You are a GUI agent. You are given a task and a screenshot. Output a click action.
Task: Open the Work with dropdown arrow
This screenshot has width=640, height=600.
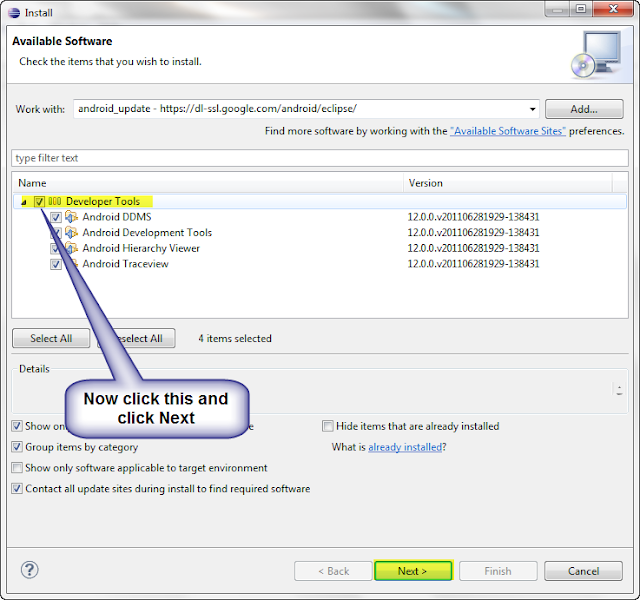click(532, 109)
